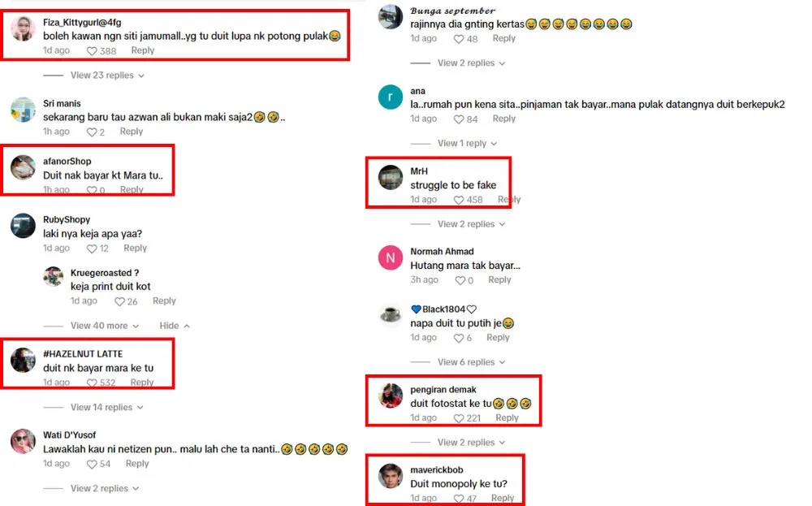Like Fiza_Kittygurl's comment with the heart icon
Viewport: 812px width, 506px height.
[92, 50]
